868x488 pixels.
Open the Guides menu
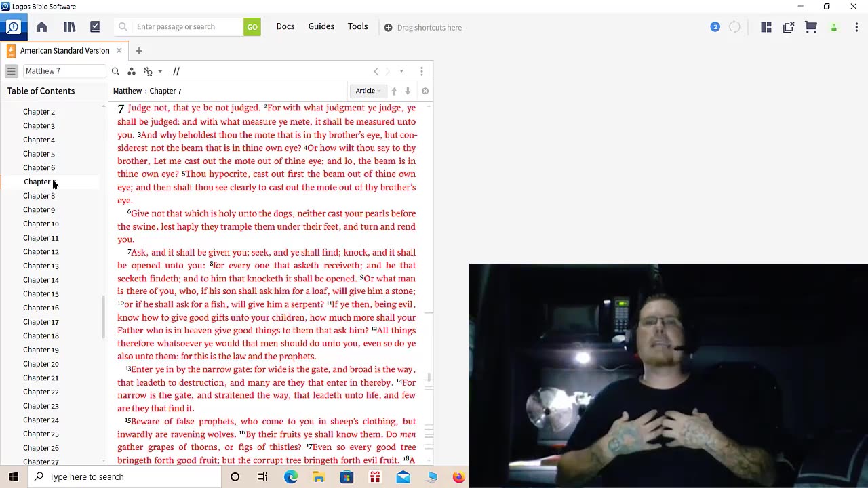coord(321,26)
